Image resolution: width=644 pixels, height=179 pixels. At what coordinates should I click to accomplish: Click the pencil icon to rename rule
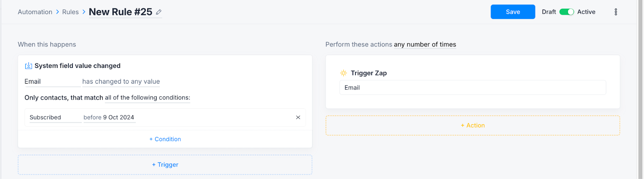coord(159,12)
